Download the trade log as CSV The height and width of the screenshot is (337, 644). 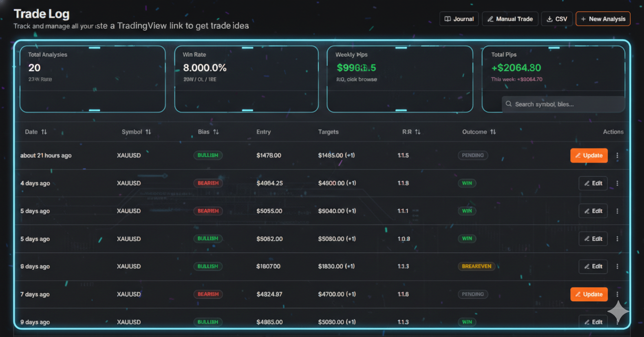(557, 19)
